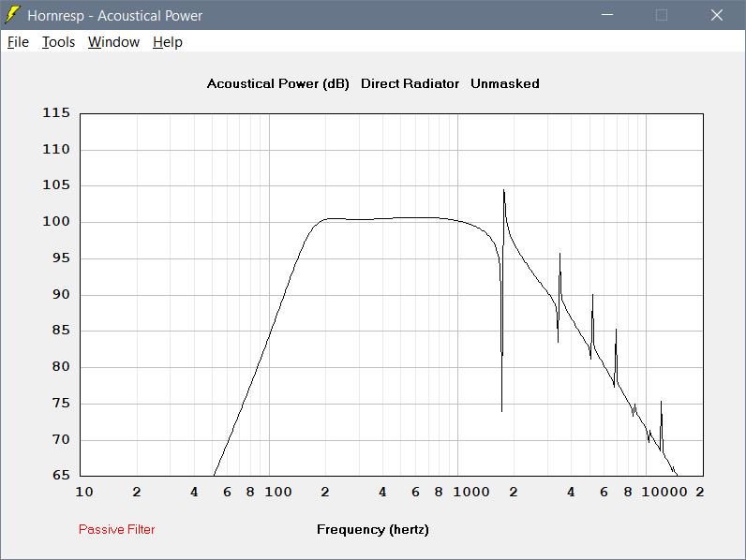Click the 95 dB axis value
The image size is (746, 560).
(x=61, y=258)
